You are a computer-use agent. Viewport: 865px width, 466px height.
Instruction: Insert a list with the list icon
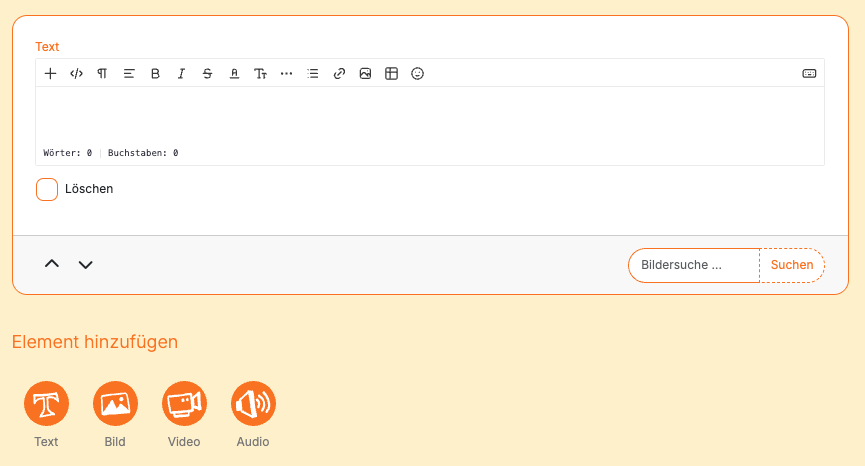(313, 73)
